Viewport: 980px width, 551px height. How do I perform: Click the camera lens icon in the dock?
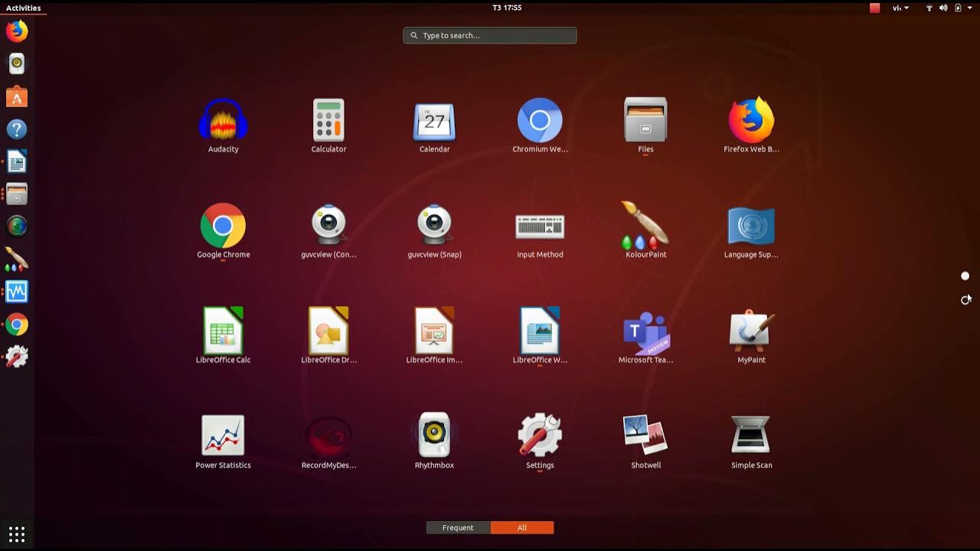[17, 227]
